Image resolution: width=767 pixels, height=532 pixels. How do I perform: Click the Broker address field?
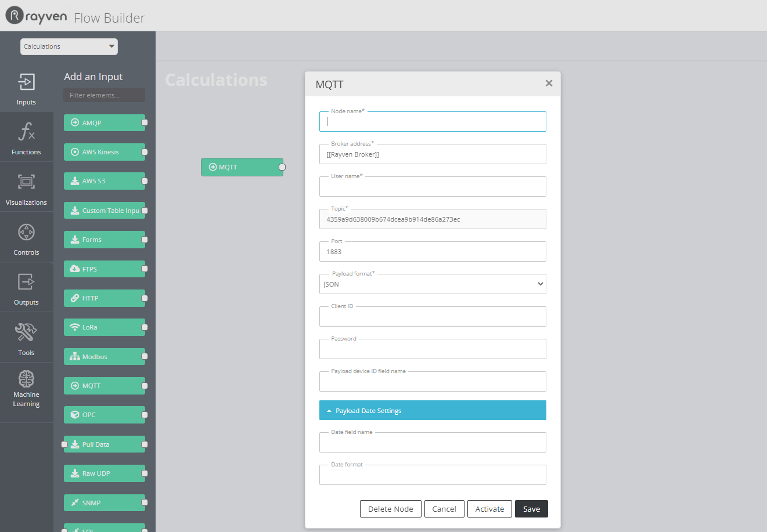click(433, 154)
